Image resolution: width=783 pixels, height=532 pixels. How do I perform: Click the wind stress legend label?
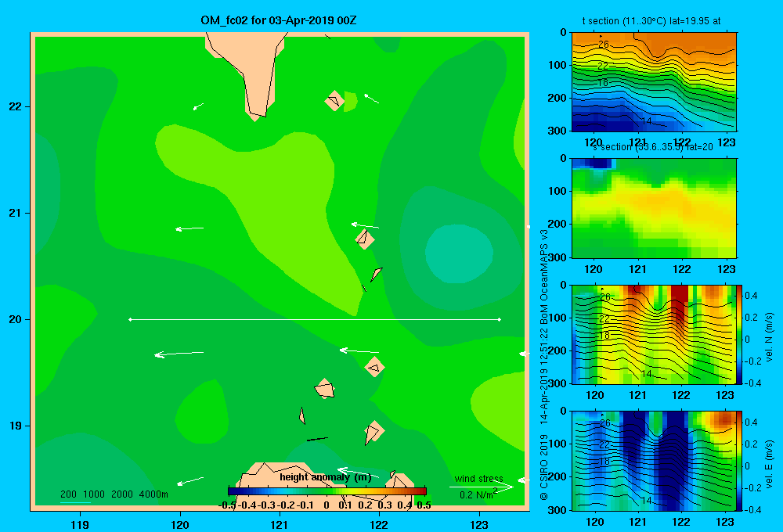[x=479, y=478]
